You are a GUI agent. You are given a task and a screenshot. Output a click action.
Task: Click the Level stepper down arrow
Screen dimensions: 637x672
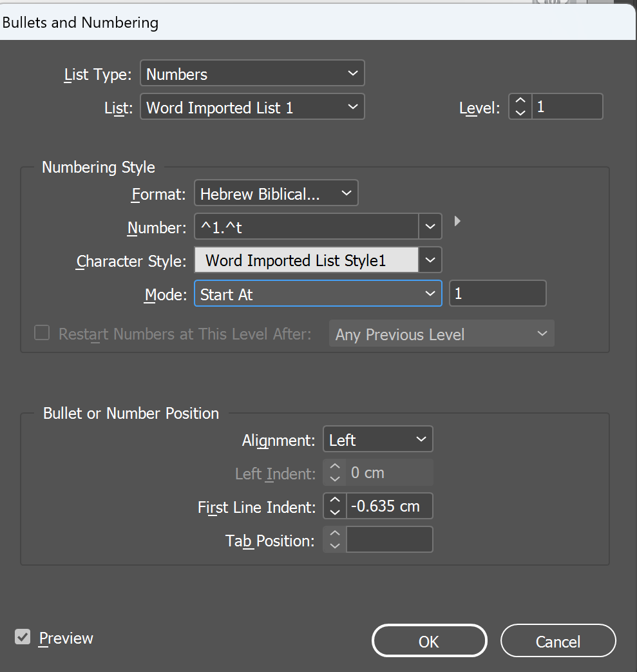520,112
